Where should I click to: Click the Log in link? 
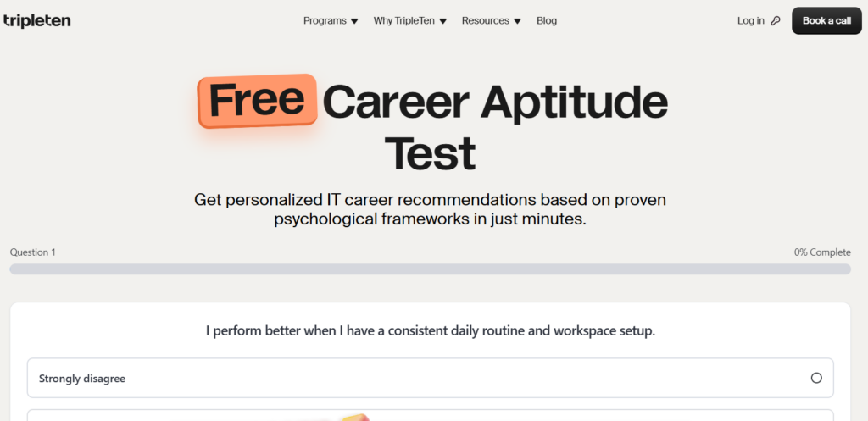tap(750, 21)
